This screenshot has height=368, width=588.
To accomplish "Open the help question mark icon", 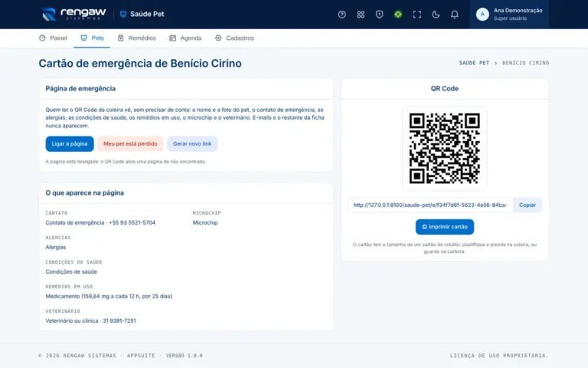I will point(341,15).
